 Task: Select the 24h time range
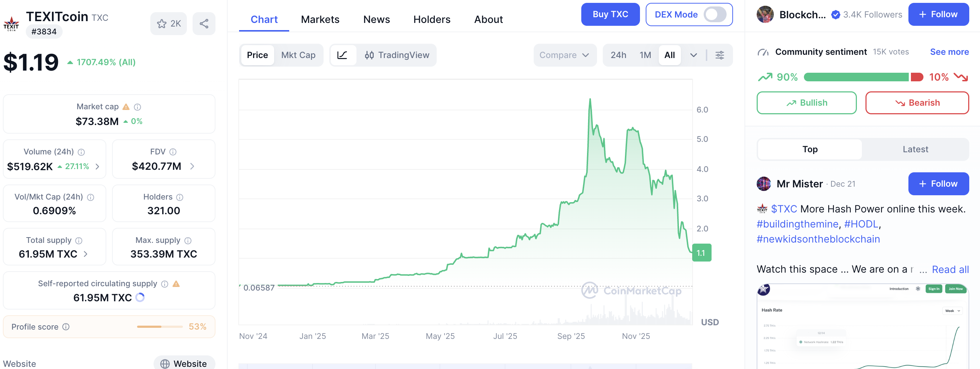[618, 55]
